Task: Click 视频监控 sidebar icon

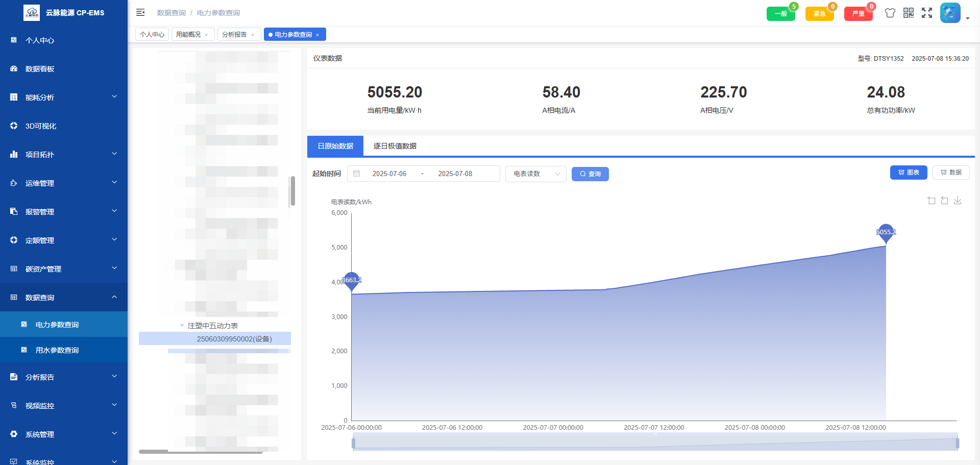Action: tap(14, 405)
